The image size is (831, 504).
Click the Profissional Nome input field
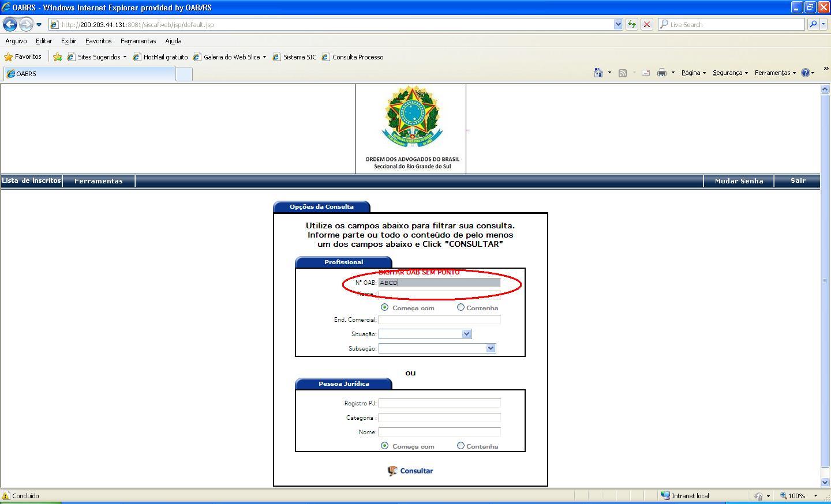439,294
